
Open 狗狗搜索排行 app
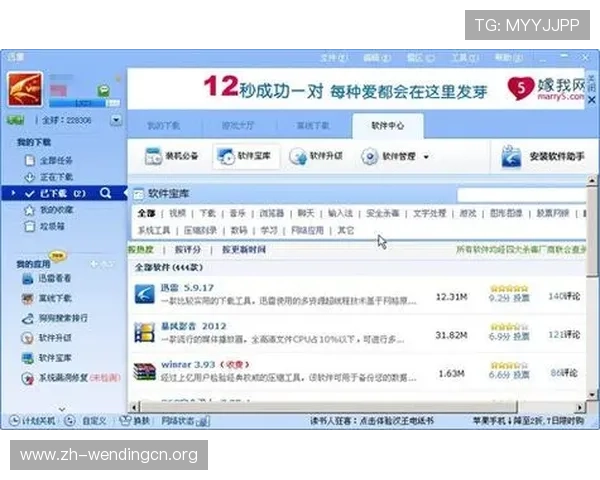(x=55, y=318)
